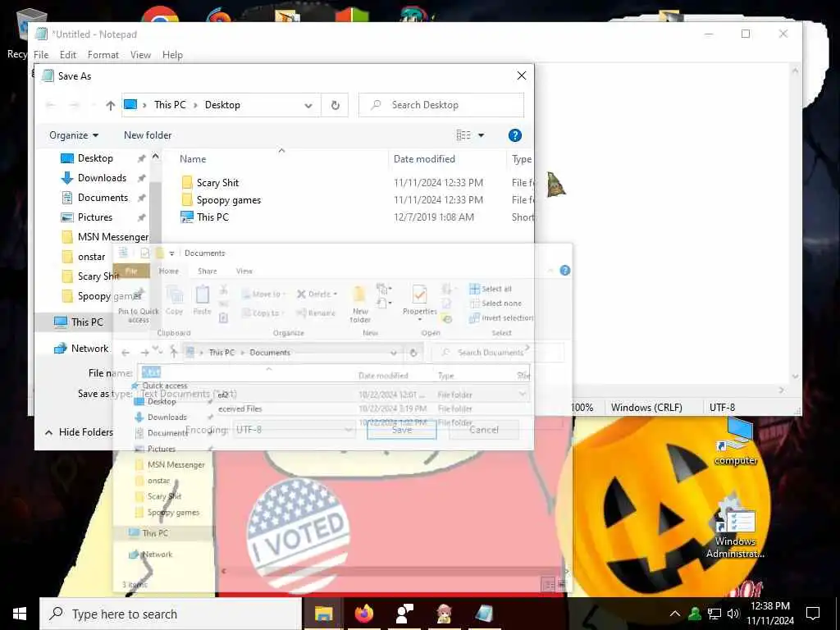The width and height of the screenshot is (840, 630).
Task: Select This PC in Save As sidebar
Action: [87, 322]
